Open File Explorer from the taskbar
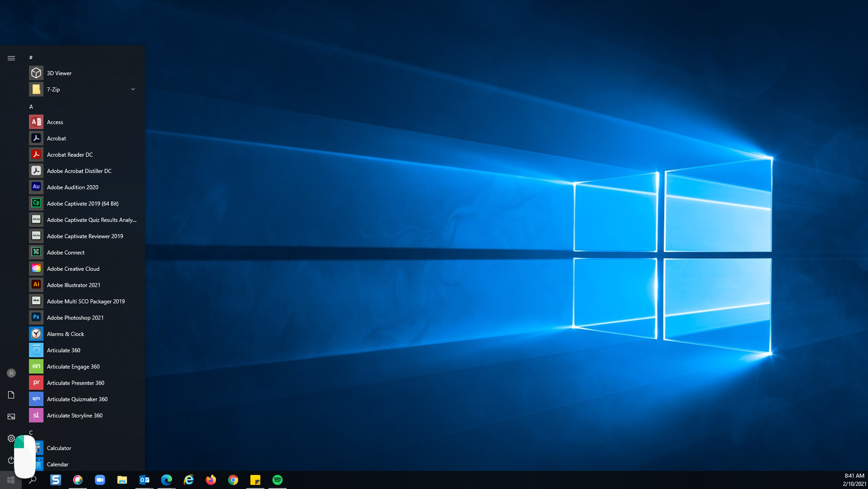This screenshot has height=489, width=868. tap(122, 480)
